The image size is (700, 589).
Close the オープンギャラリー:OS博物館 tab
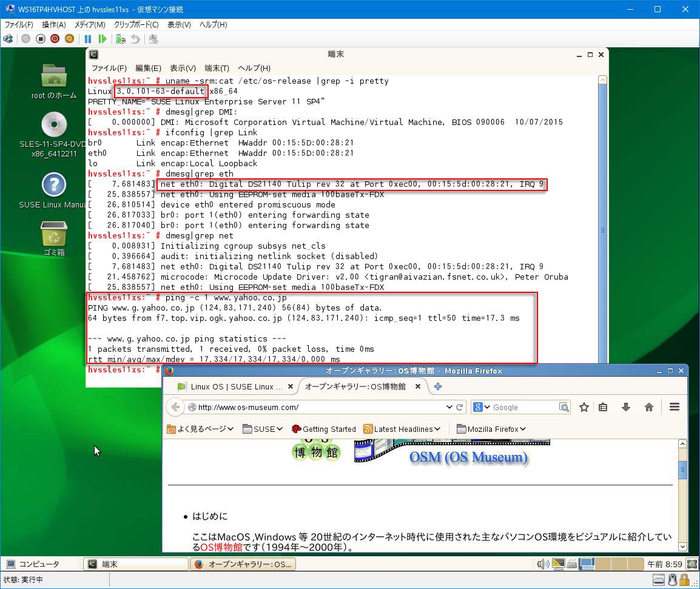pyautogui.click(x=418, y=386)
